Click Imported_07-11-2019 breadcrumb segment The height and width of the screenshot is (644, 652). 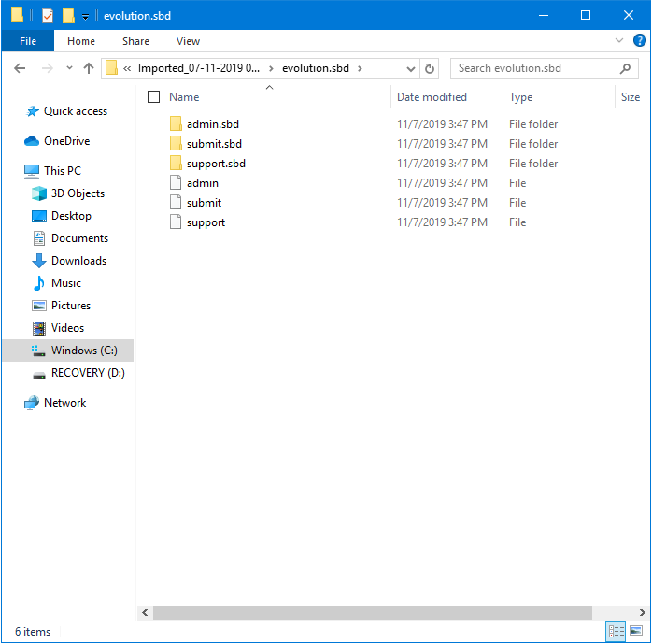pyautogui.click(x=199, y=68)
